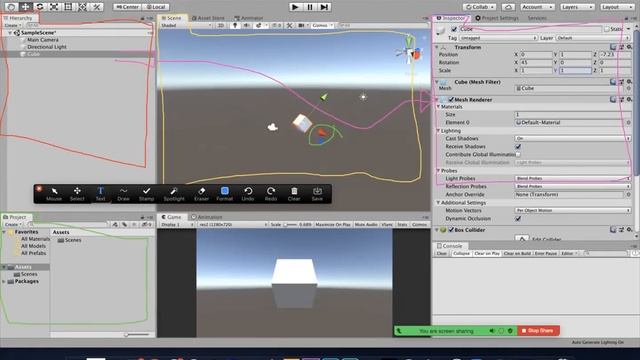Open the Layers dropdown

pos(577,7)
